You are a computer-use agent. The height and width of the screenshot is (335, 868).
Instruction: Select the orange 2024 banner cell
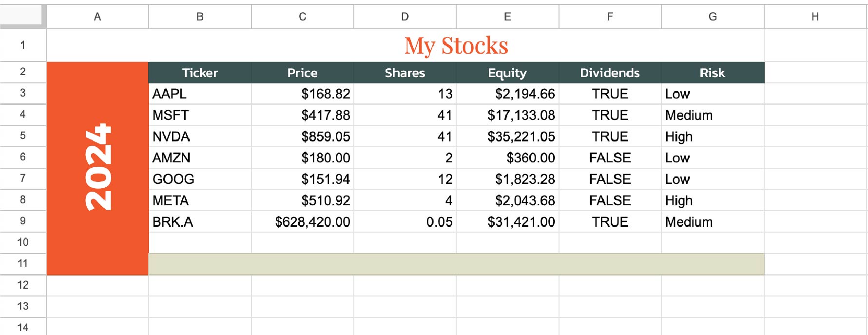(x=96, y=168)
